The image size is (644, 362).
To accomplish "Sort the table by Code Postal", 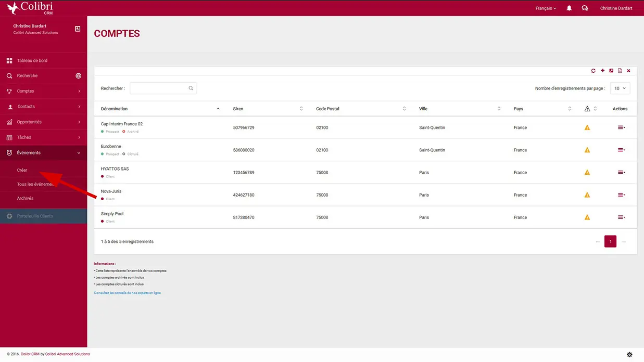I will pyautogui.click(x=361, y=109).
